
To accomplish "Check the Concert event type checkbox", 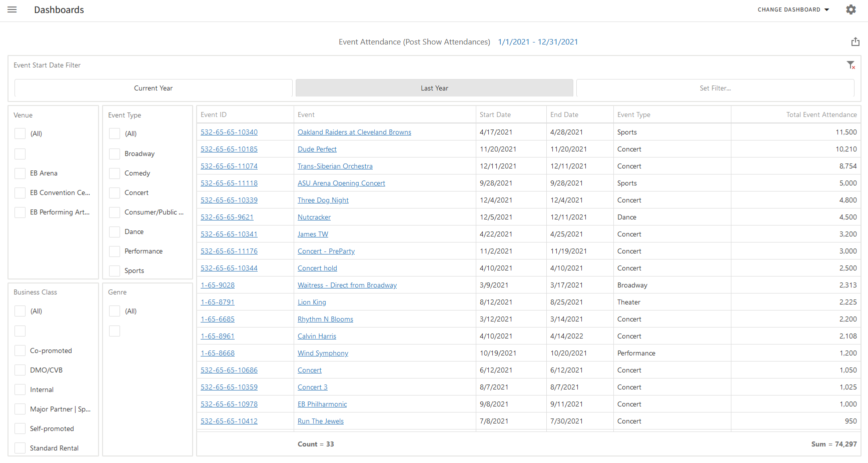I will point(115,192).
